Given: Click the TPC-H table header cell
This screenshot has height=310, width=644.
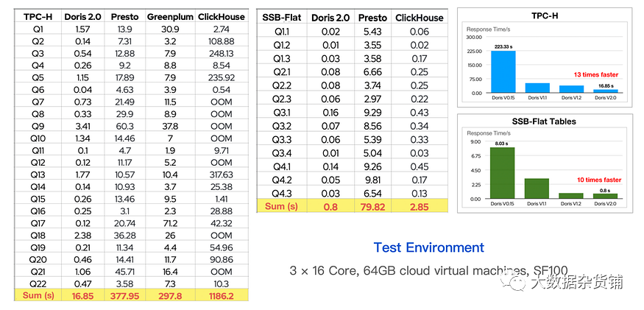Looking at the screenshot, I should tap(38, 17).
